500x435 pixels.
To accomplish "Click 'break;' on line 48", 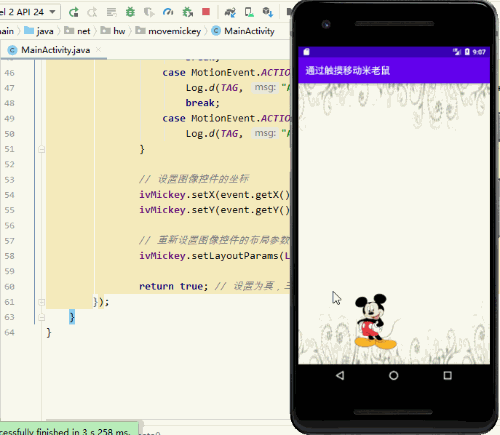I will click(203, 103).
